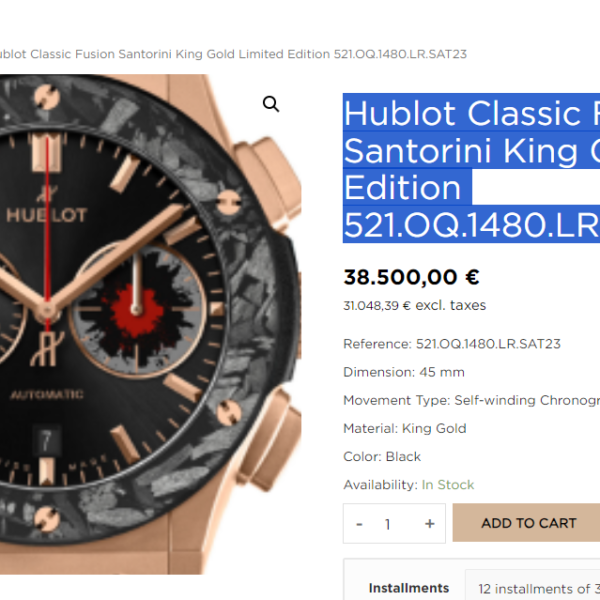Open the 12 installments option box

click(x=533, y=585)
